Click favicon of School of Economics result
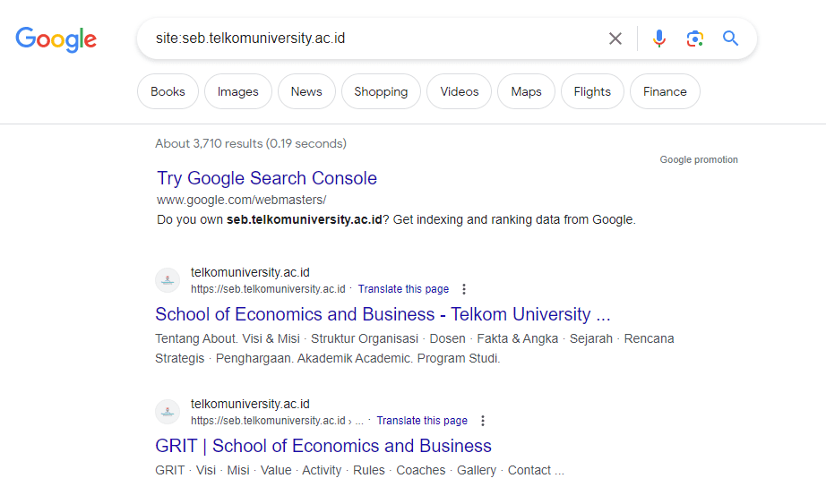 pyautogui.click(x=168, y=280)
